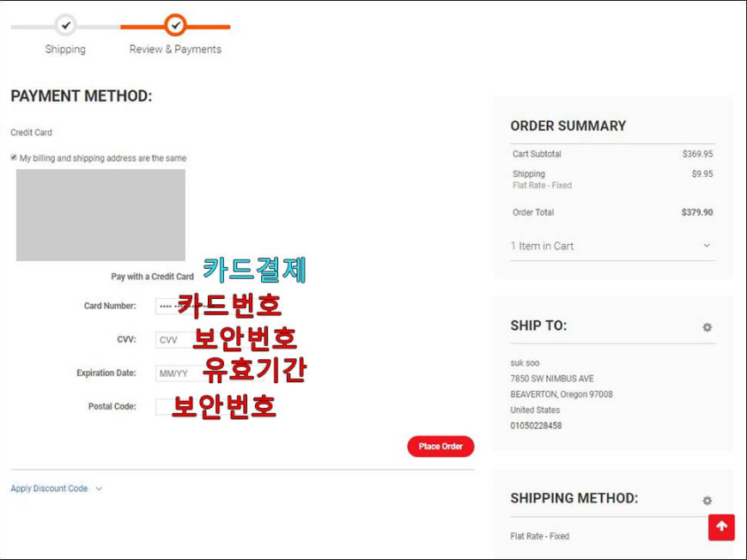
Task: Focus the Card Number input field
Action: click(210, 306)
